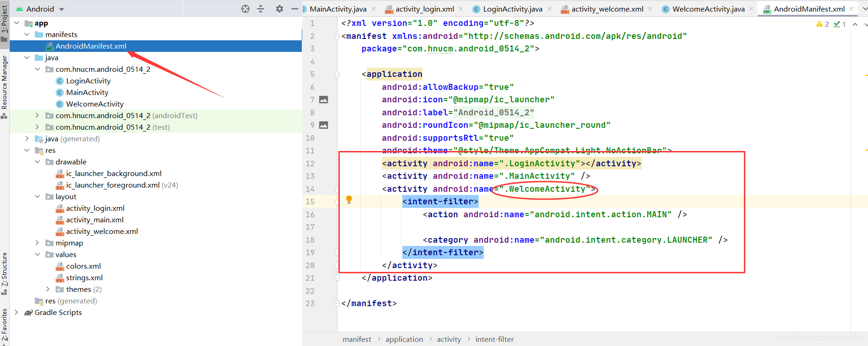Open the Z: Structure side tab
Image resolution: width=868 pixels, height=346 pixels.
[x=4, y=273]
